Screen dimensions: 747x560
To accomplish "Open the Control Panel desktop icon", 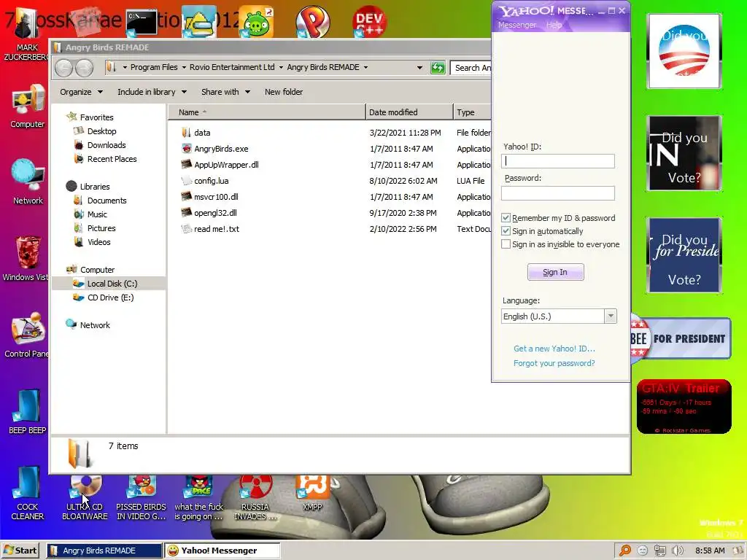I will point(26,335).
